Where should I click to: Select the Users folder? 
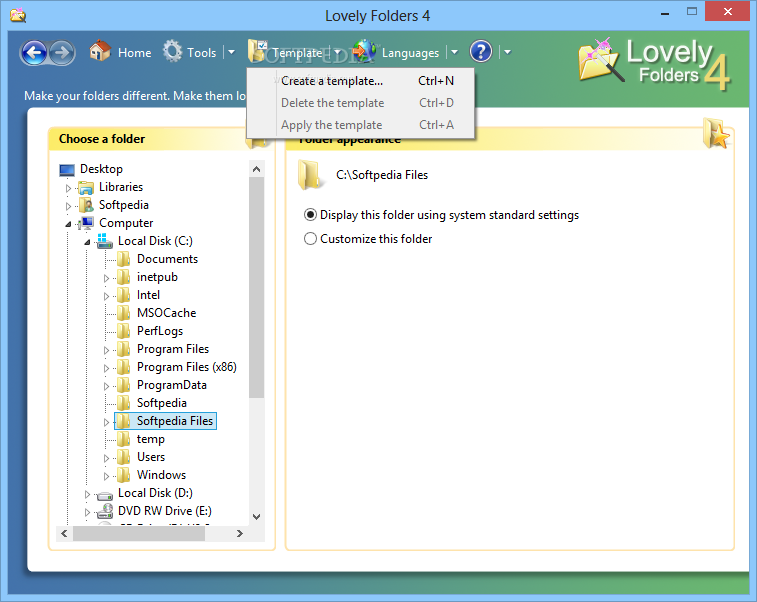click(151, 457)
